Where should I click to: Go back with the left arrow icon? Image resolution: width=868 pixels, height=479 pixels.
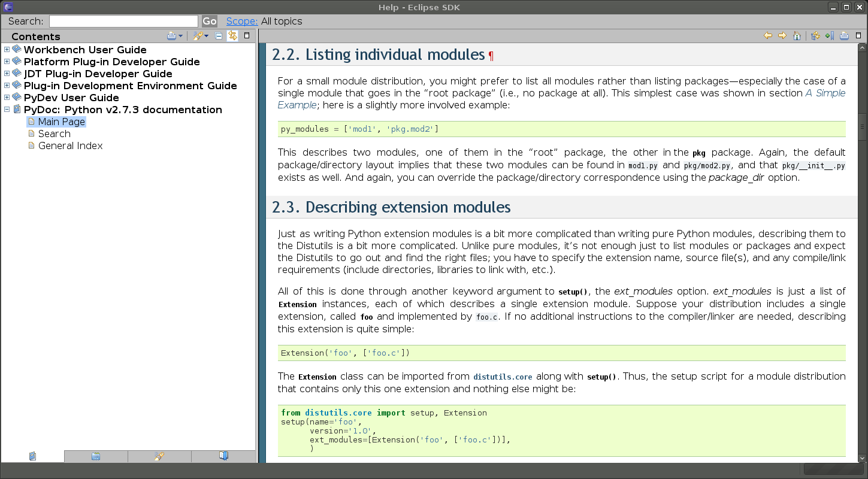click(x=768, y=36)
